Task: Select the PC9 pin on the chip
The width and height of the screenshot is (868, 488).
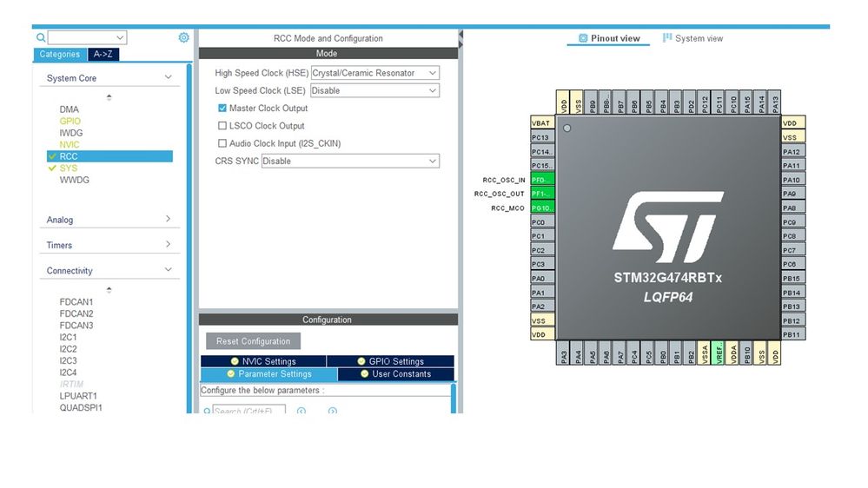Action: point(793,221)
